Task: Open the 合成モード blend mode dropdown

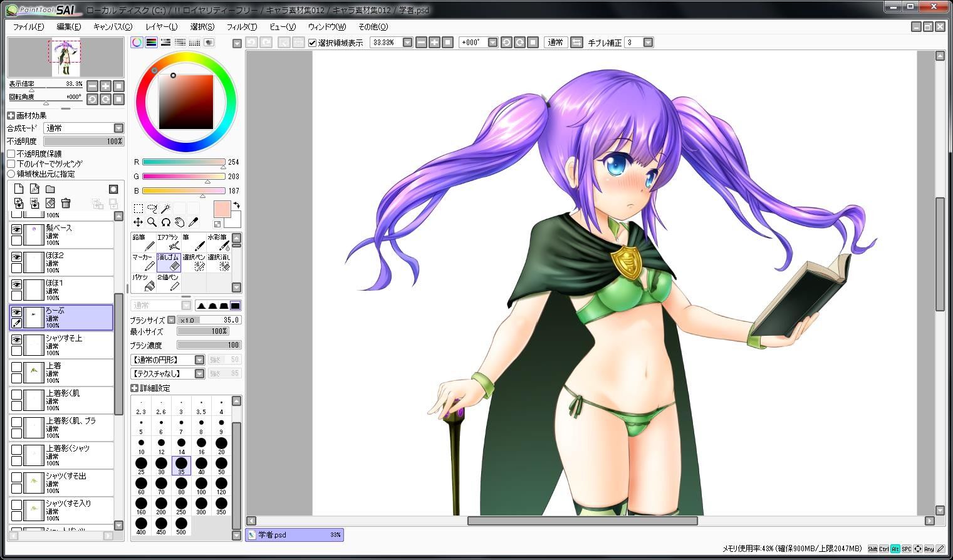Action: 118,128
